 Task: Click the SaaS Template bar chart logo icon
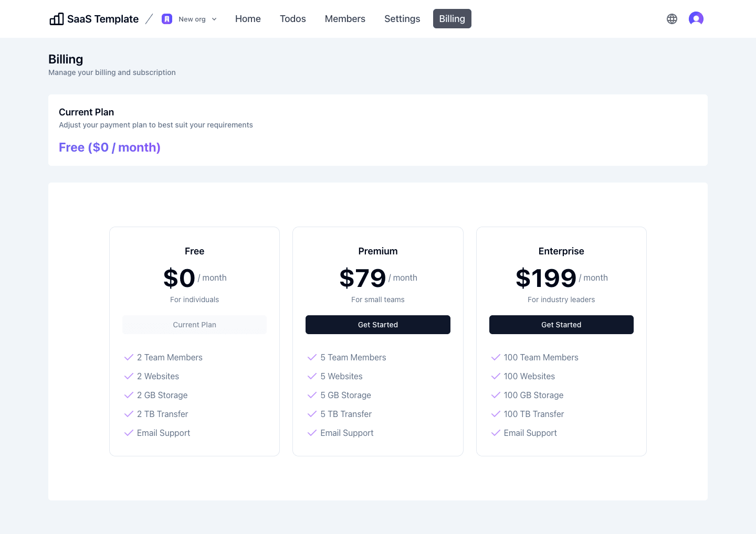pos(56,18)
